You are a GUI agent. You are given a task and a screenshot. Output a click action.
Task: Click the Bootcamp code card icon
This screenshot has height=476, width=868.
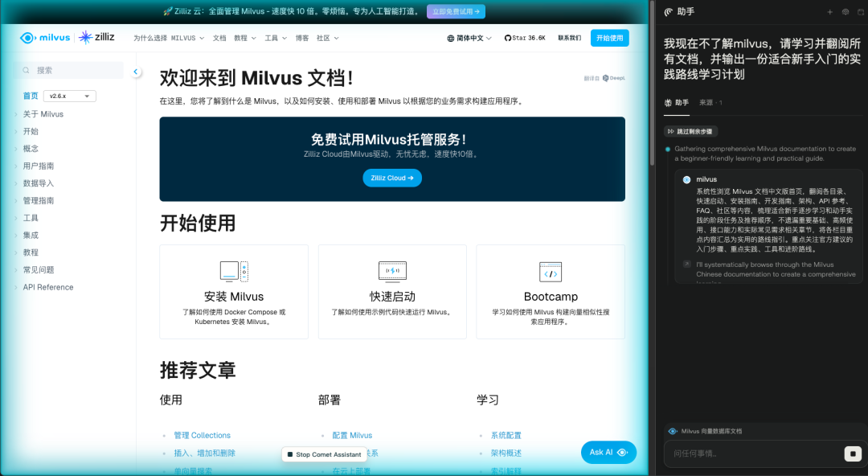coord(551,272)
